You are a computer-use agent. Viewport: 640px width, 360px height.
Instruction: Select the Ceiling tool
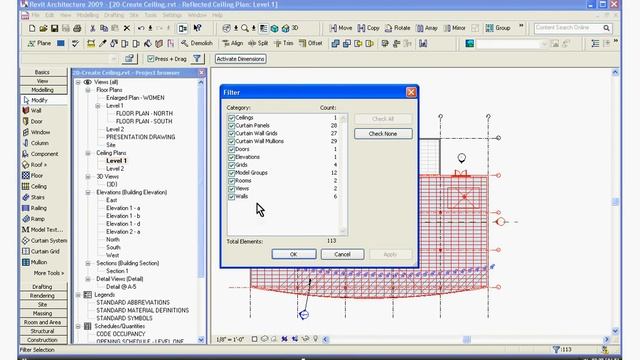pyautogui.click(x=34, y=187)
